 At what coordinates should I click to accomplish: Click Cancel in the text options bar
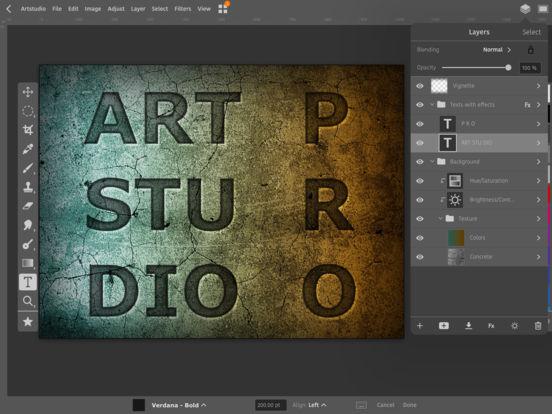385,405
